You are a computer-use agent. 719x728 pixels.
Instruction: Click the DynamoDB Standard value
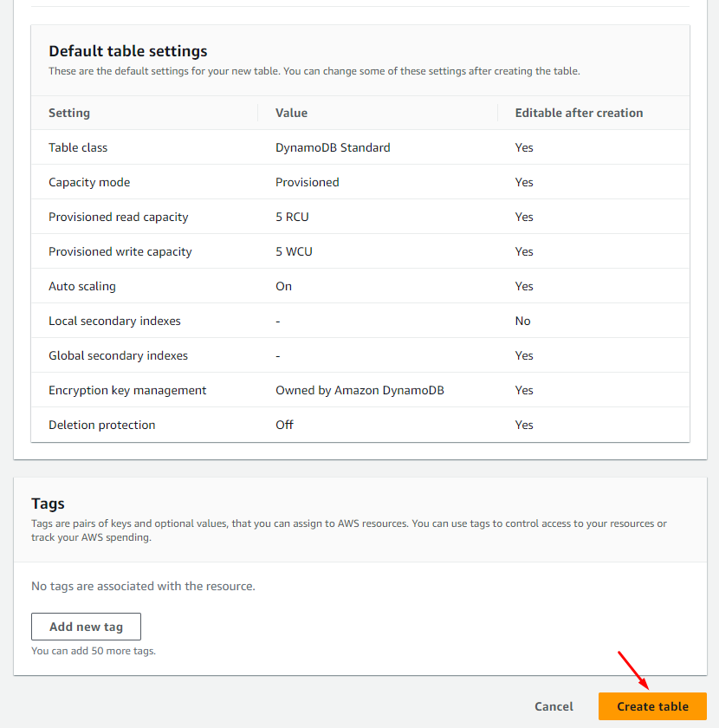tap(333, 147)
